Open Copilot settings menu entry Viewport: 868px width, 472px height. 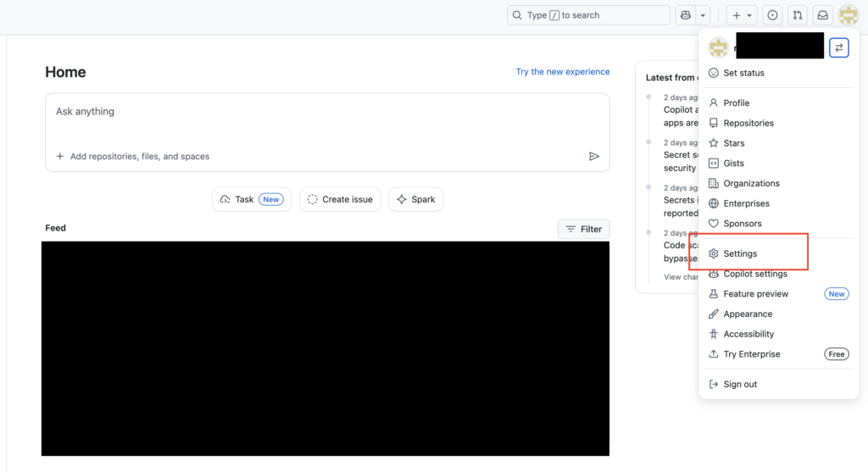778,274
